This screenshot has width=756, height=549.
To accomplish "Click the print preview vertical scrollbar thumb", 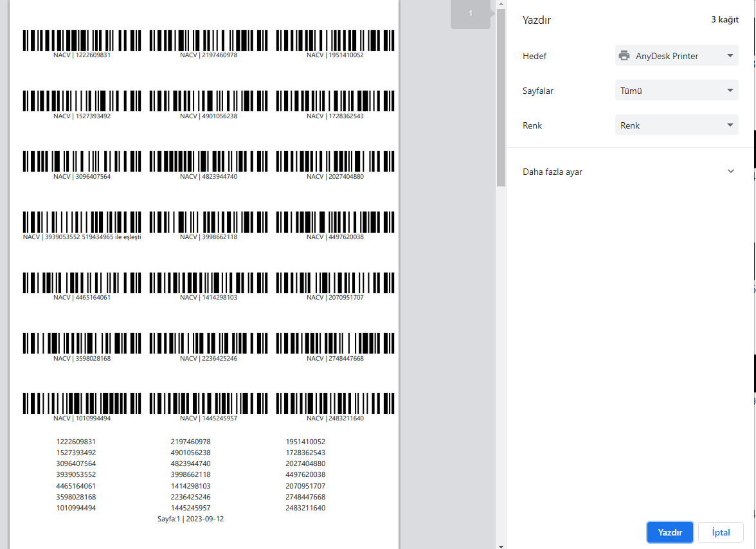I will click(501, 96).
